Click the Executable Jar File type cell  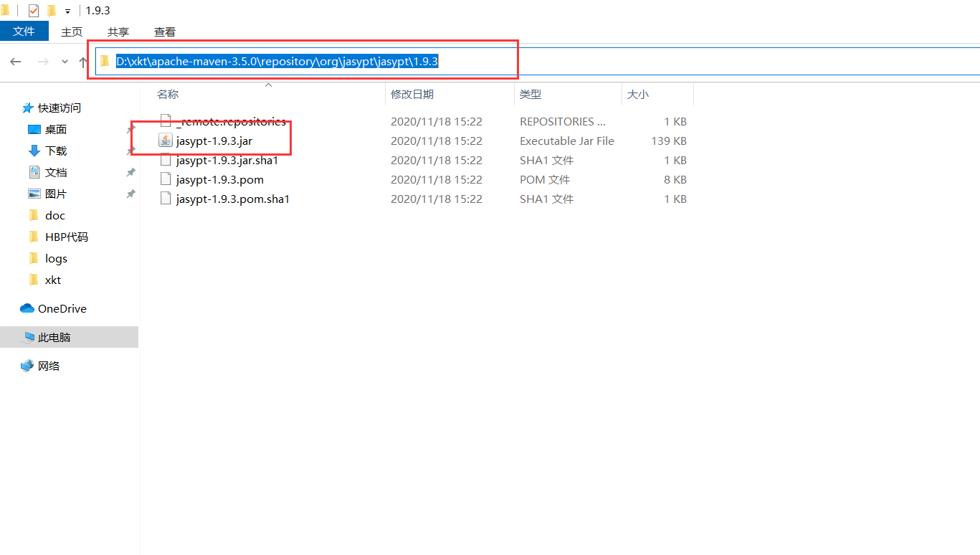[x=567, y=141]
